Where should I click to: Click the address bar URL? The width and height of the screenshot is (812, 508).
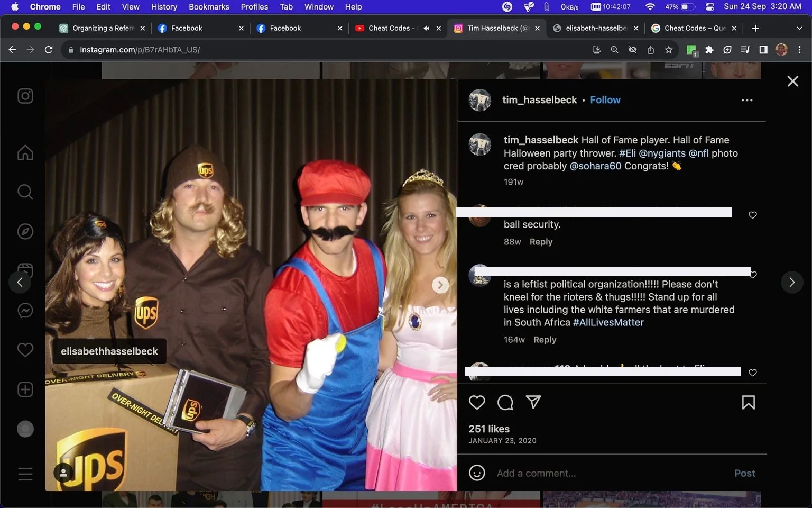(140, 50)
